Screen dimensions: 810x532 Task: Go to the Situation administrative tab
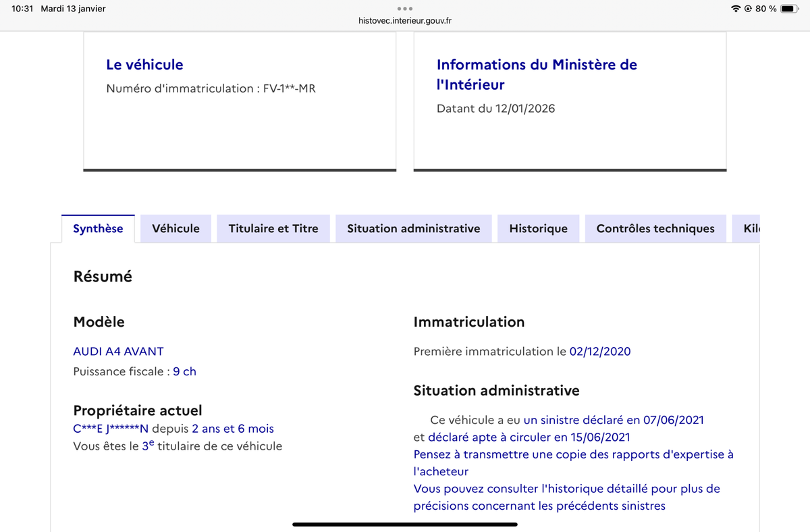tap(413, 228)
